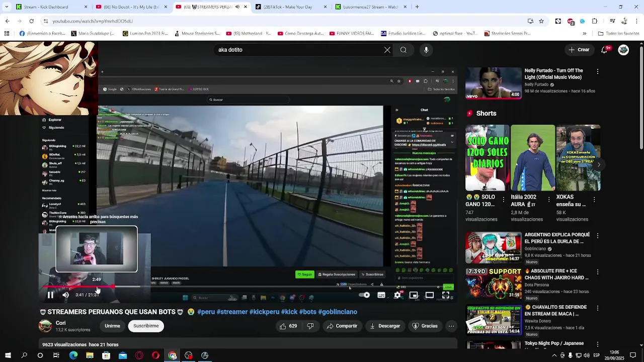Pause the YouTube video
This screenshot has height=362, width=644.
[50, 295]
